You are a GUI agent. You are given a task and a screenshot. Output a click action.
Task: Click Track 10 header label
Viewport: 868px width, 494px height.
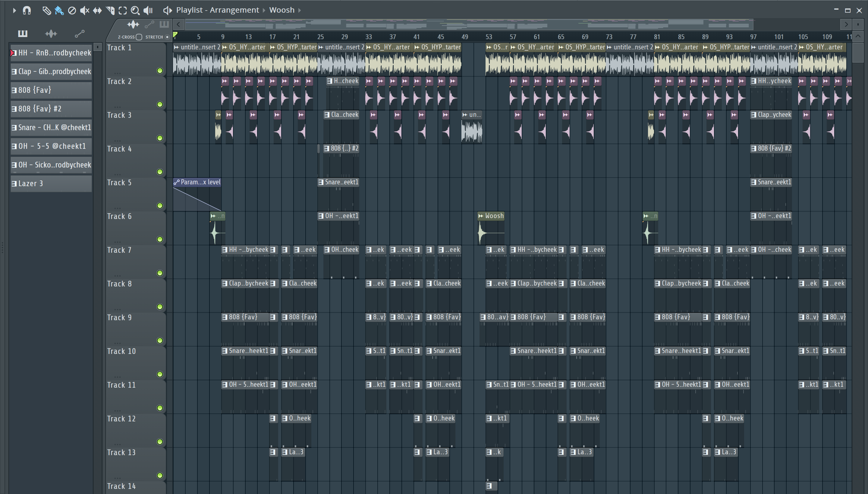121,352
